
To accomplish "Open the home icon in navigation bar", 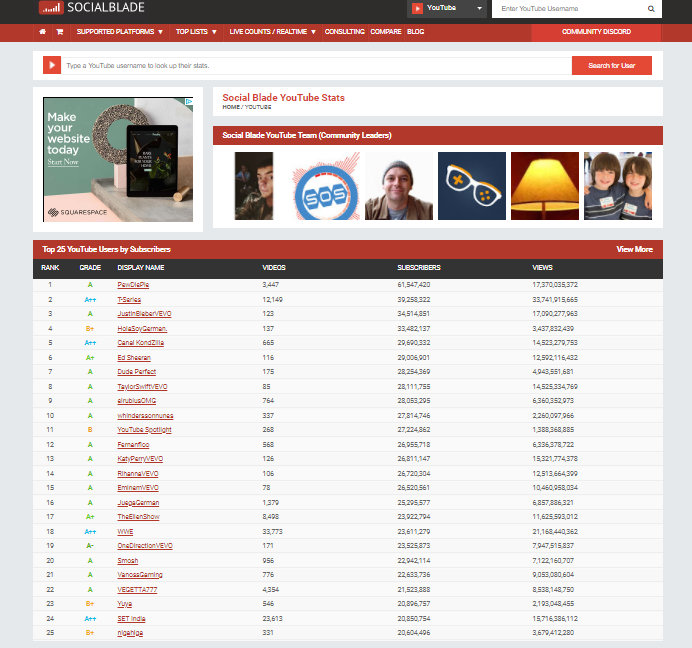I will (42, 32).
